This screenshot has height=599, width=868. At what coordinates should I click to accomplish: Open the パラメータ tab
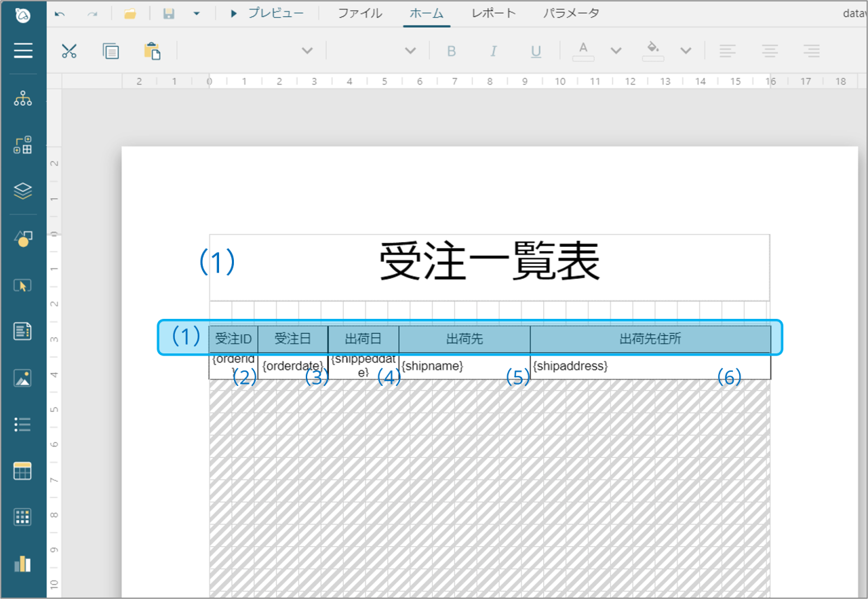pos(571,14)
